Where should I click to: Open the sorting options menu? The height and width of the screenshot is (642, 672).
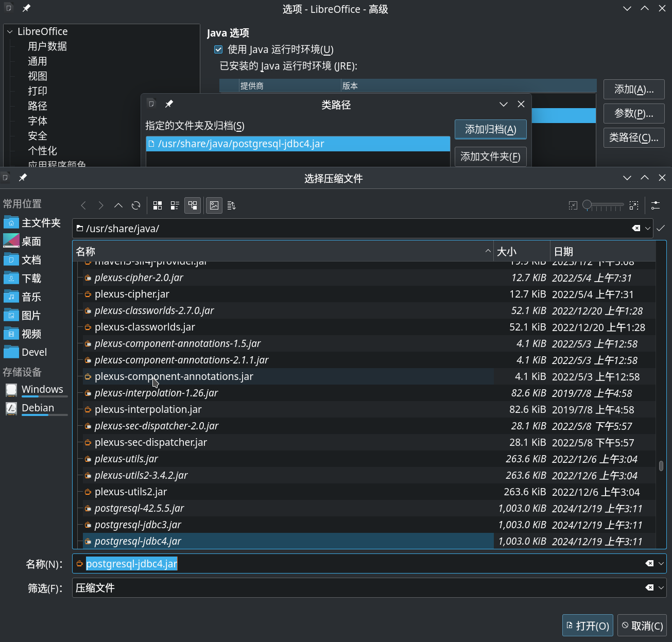coord(231,205)
